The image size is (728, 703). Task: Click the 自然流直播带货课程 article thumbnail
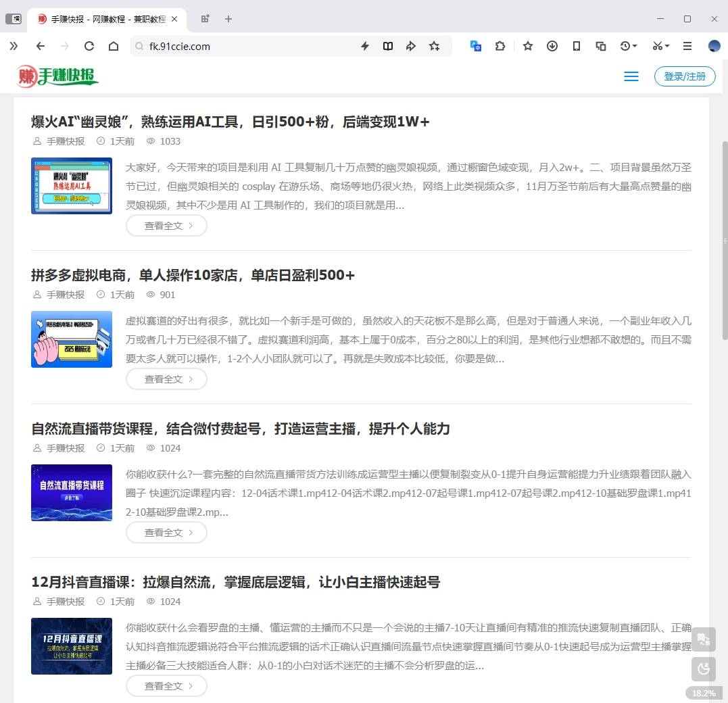pos(72,493)
